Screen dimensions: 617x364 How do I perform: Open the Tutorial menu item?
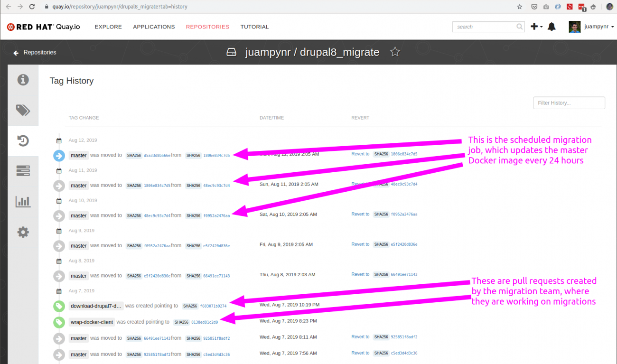coord(254,27)
